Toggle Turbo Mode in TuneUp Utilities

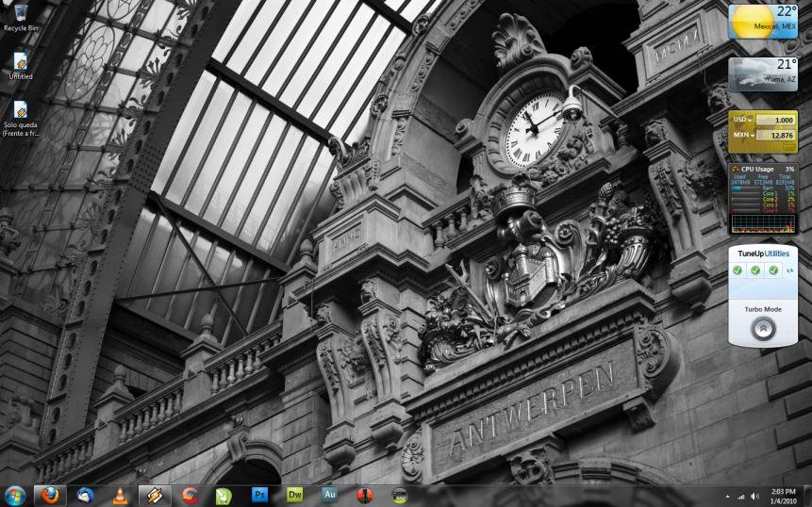(x=765, y=329)
